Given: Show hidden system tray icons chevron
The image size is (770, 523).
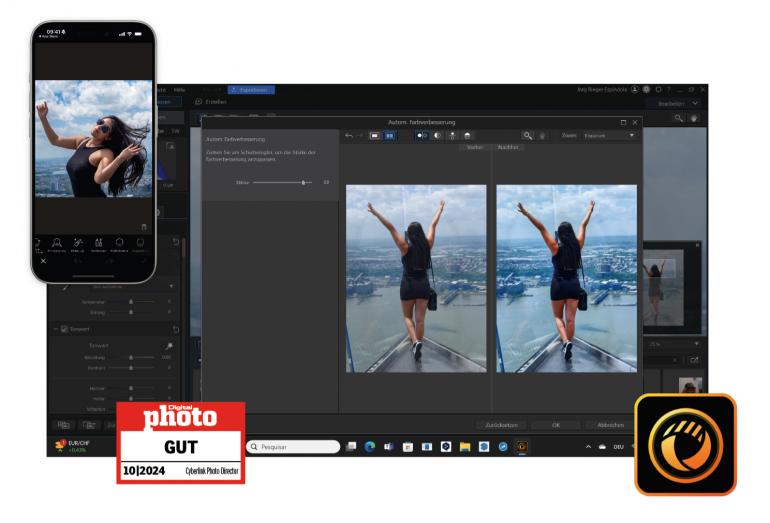Looking at the screenshot, I should tap(588, 447).
